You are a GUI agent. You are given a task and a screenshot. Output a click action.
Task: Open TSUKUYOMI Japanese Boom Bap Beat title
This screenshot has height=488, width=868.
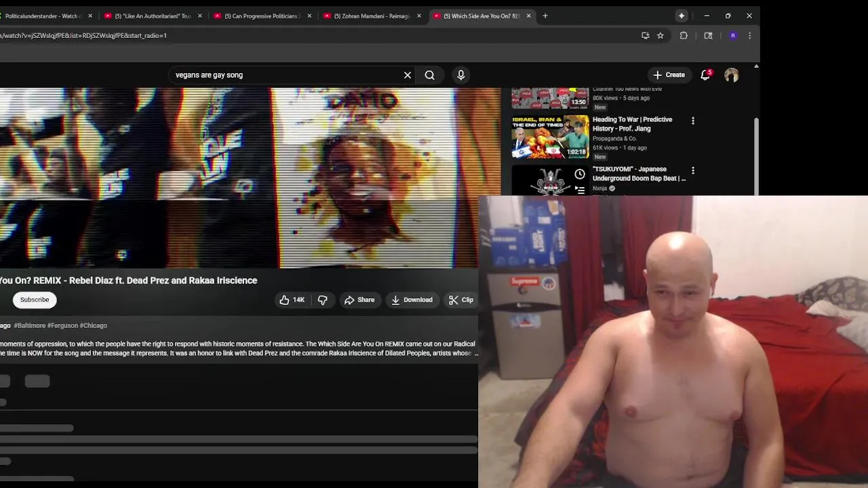pos(639,174)
